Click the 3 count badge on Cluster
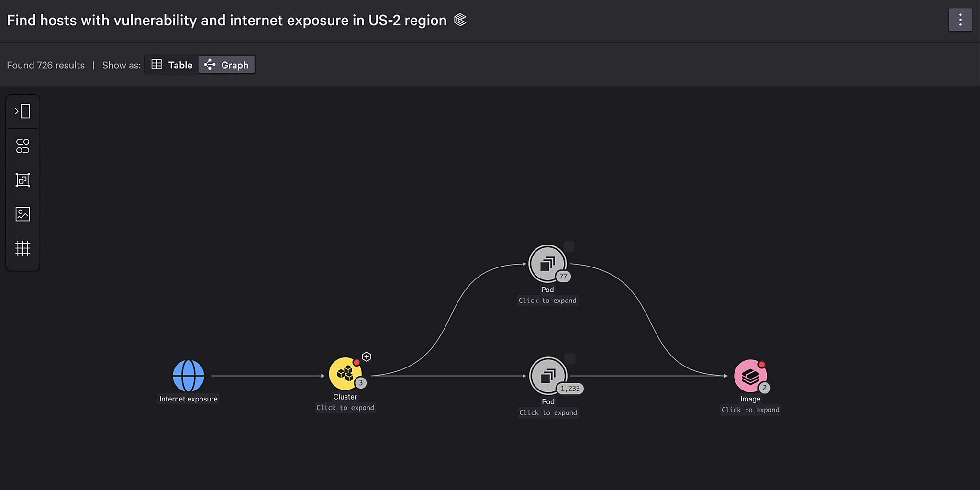 point(360,382)
